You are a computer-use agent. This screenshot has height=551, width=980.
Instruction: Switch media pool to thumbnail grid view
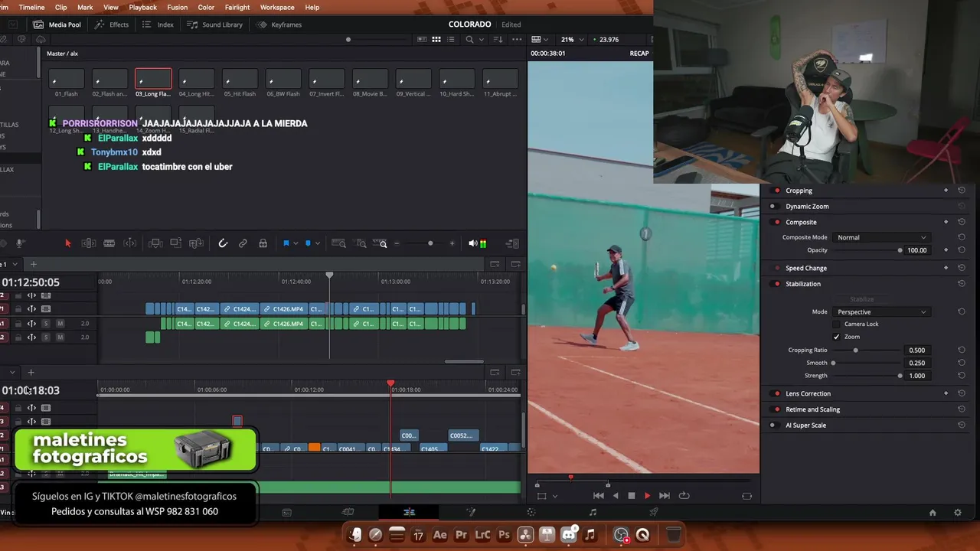click(436, 39)
